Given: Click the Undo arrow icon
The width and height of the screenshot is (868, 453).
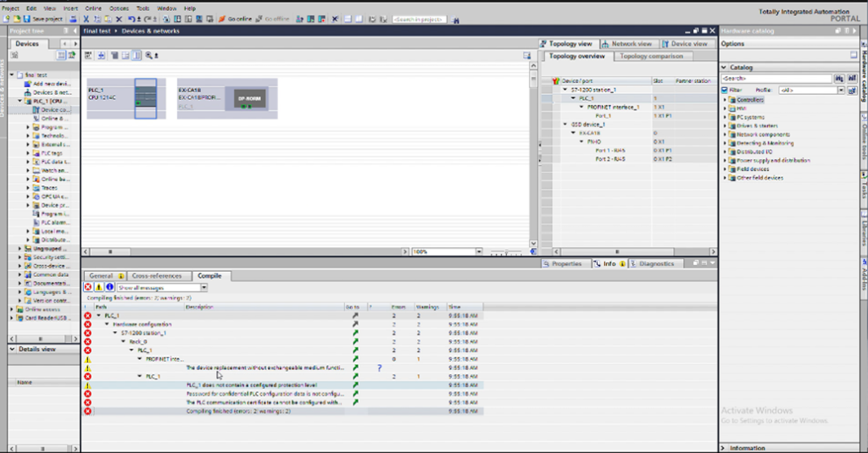Looking at the screenshot, I should (x=133, y=19).
